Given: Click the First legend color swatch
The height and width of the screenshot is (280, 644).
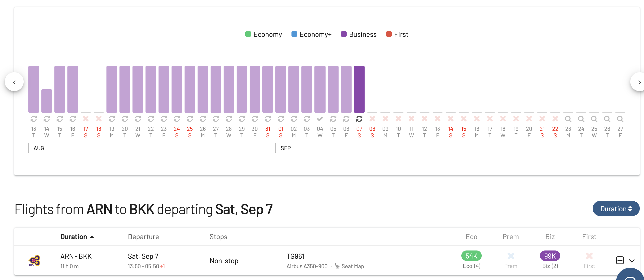Looking at the screenshot, I should point(389,34).
